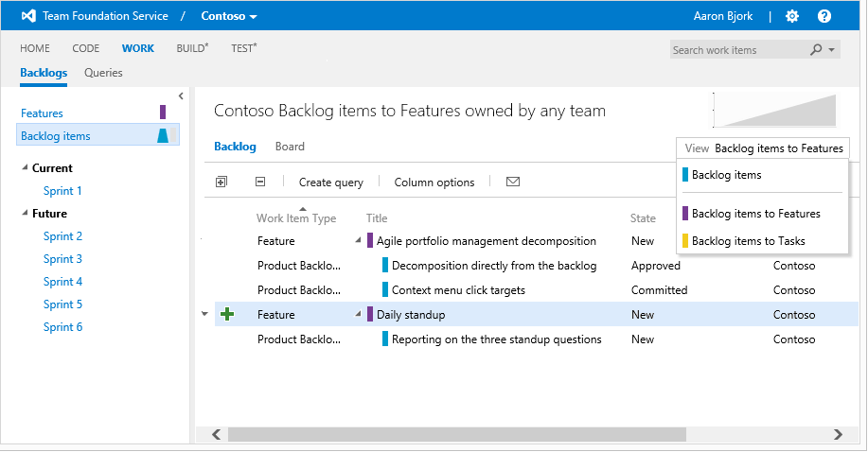
Task: Email backlog using the envelope icon
Action: tap(513, 182)
